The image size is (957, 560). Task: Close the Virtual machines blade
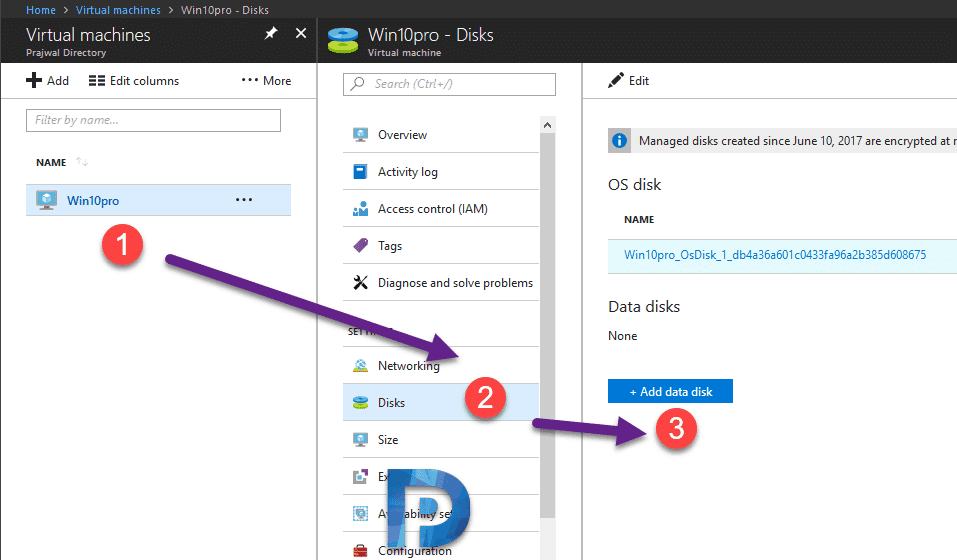[x=301, y=34]
